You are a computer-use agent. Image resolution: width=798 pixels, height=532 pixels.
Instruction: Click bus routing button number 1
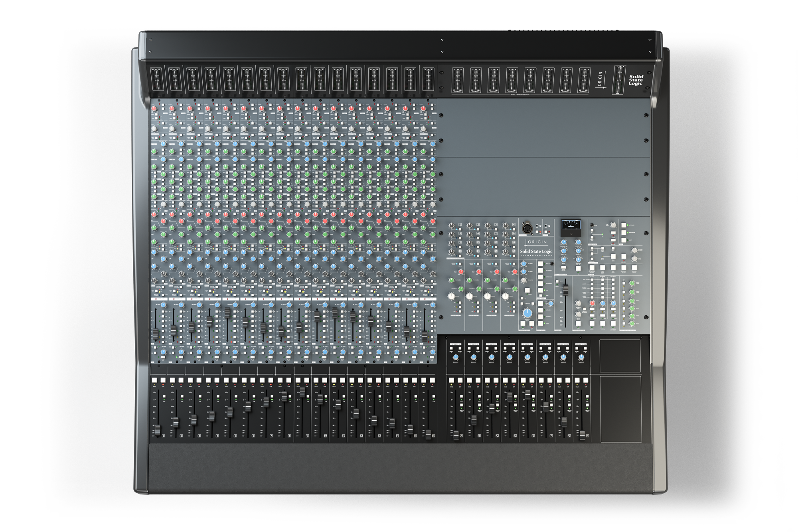[x=460, y=225]
